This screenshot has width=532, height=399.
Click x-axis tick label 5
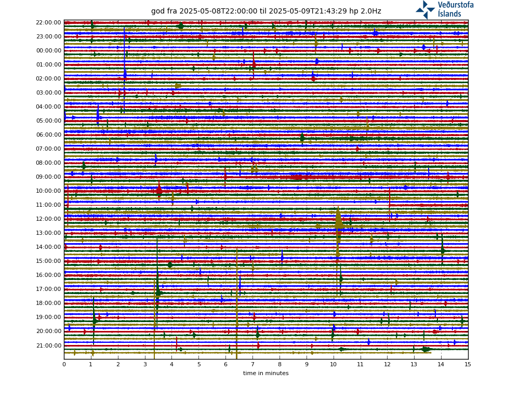199,364
